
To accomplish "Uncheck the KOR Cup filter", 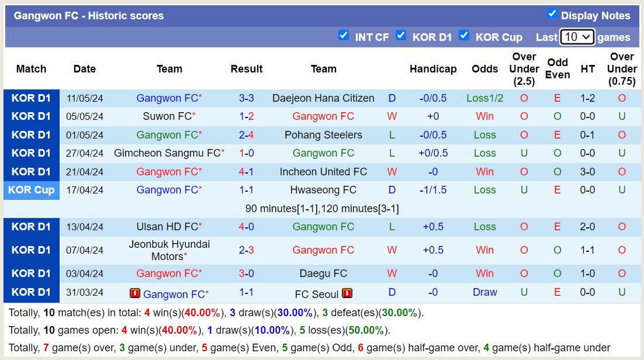I will click(x=465, y=36).
